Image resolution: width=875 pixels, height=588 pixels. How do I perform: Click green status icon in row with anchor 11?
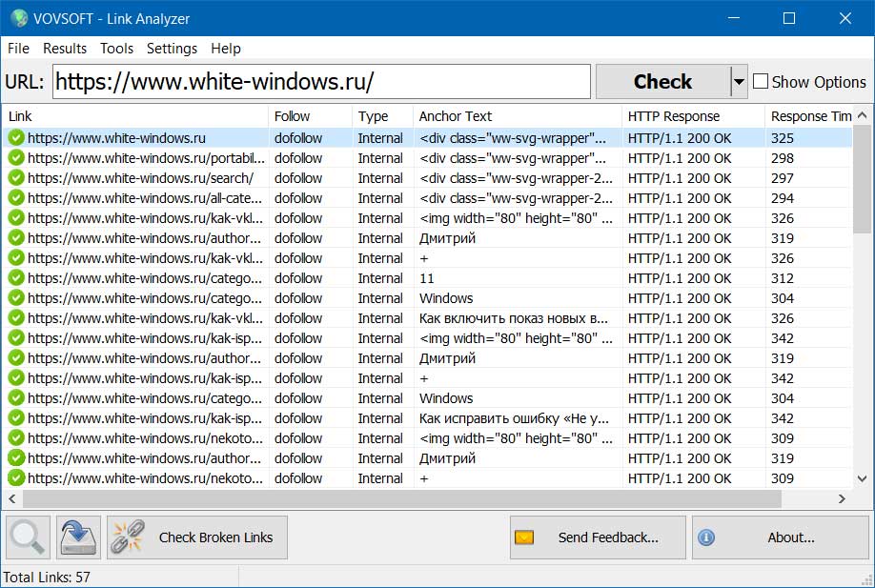tap(16, 278)
